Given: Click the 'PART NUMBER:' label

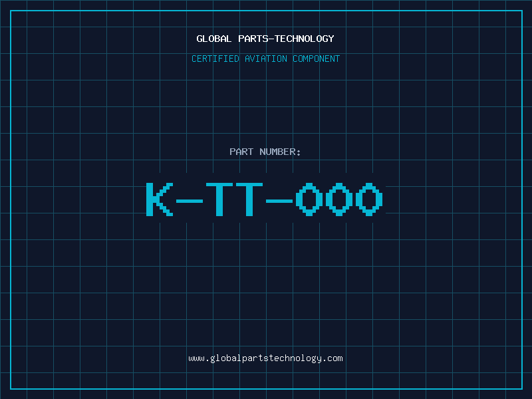Looking at the screenshot, I should [265, 152].
